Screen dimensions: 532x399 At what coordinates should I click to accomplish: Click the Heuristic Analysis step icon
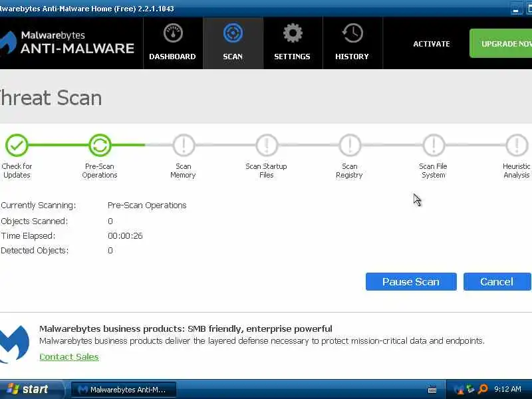(517, 145)
